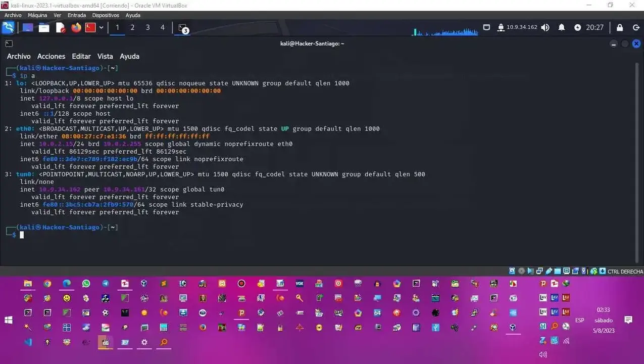This screenshot has width=644, height=364.
Task: Open the VOX app in taskbar
Action: point(300,284)
